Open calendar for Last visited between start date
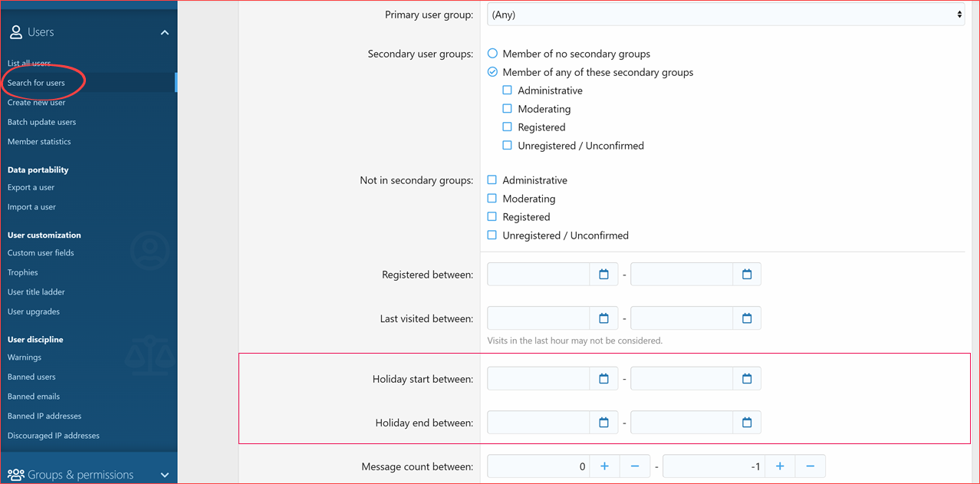The width and height of the screenshot is (980, 484). [603, 318]
